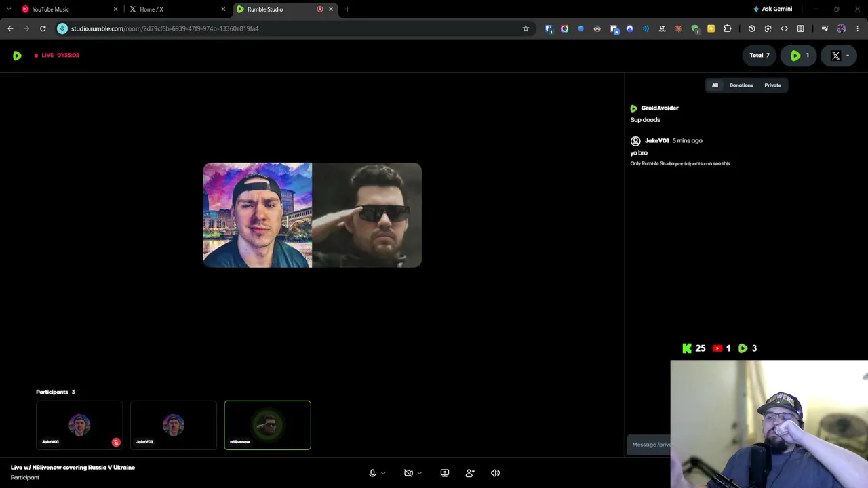
Task: Expand the camera options chevron
Action: (420, 473)
